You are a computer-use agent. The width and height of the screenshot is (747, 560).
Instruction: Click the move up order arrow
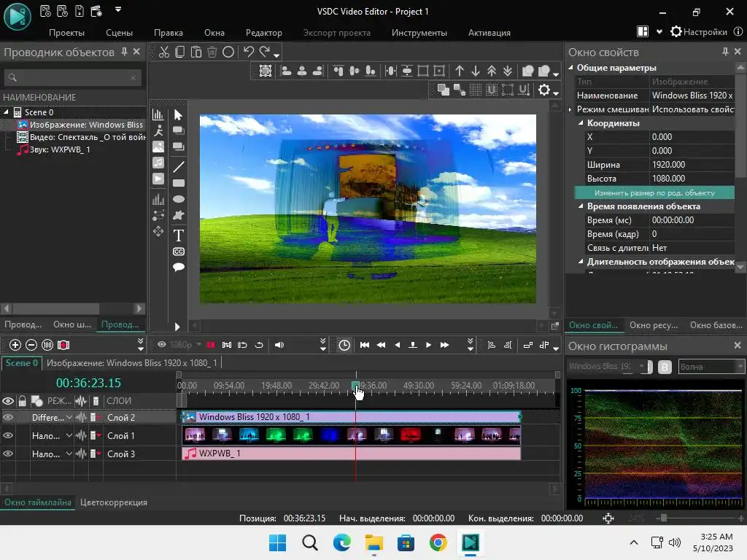pos(460,71)
